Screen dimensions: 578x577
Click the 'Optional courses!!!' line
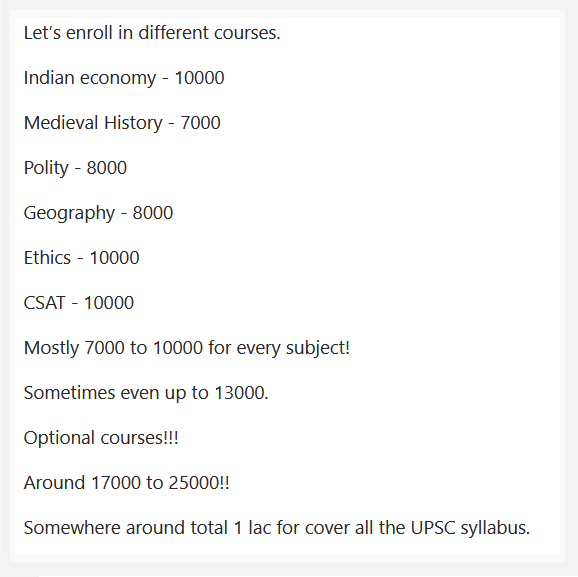click(x=101, y=438)
